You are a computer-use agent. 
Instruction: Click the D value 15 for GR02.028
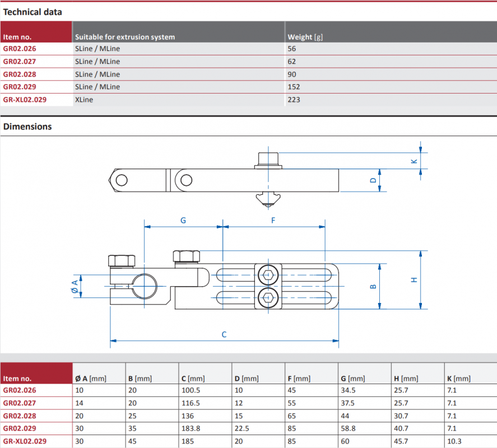click(x=239, y=416)
